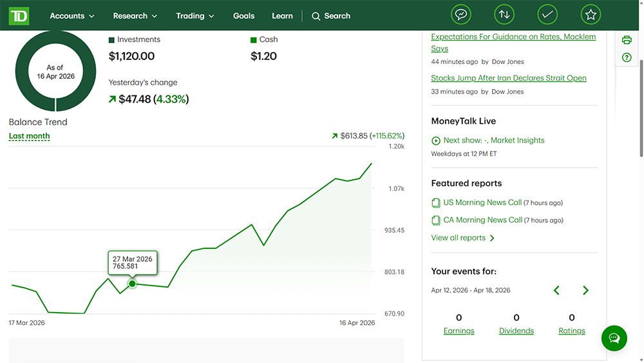Open the US Morning News Call report
The height and width of the screenshot is (363, 644).
(482, 202)
